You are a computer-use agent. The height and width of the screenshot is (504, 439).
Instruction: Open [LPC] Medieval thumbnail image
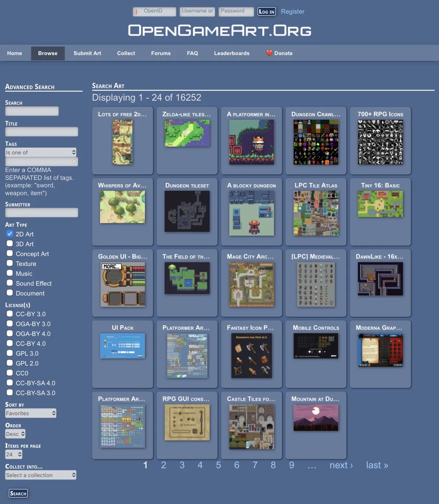(x=316, y=285)
